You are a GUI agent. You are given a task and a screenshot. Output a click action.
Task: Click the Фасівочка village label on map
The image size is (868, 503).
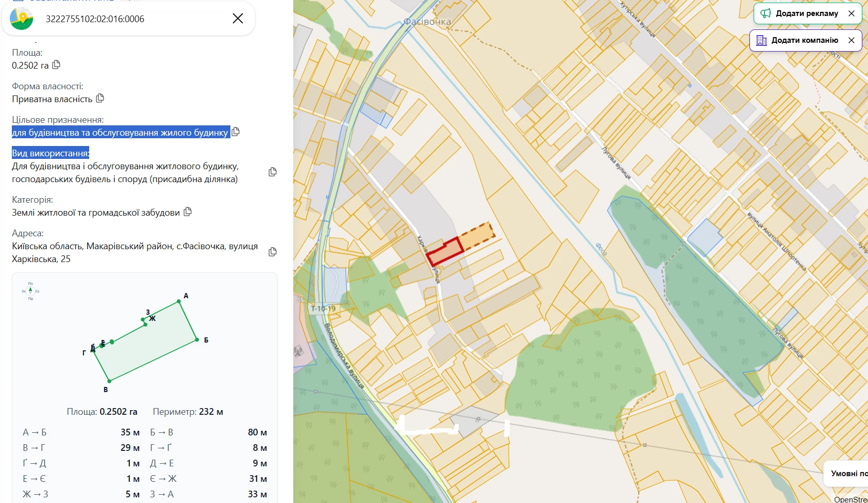(427, 22)
